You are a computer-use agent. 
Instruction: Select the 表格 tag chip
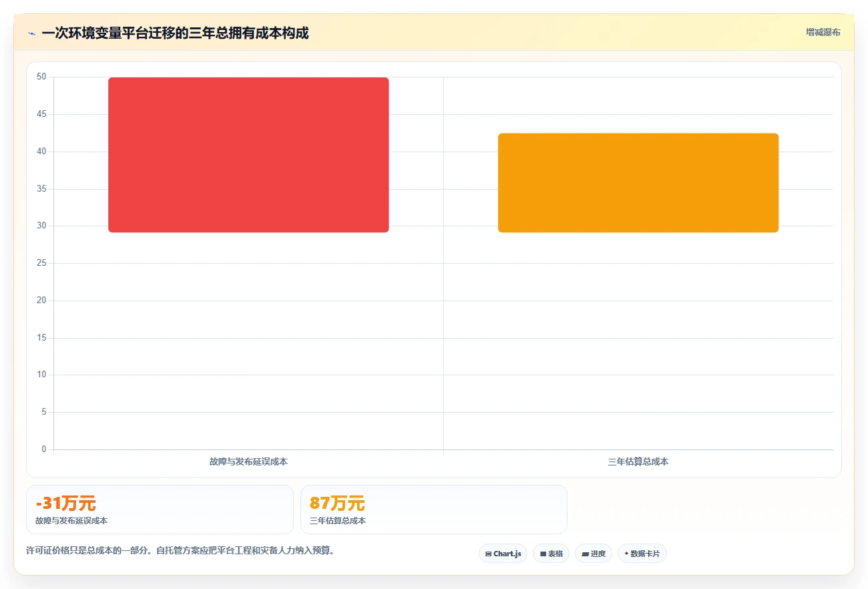552,554
